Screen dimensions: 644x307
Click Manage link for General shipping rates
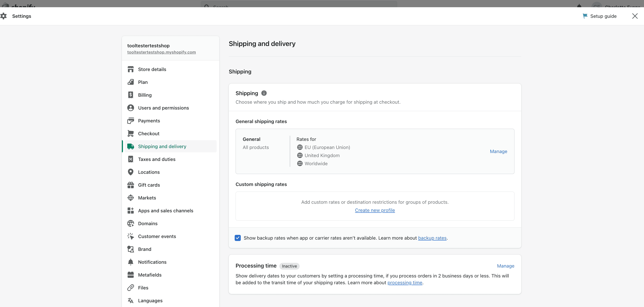tap(499, 151)
